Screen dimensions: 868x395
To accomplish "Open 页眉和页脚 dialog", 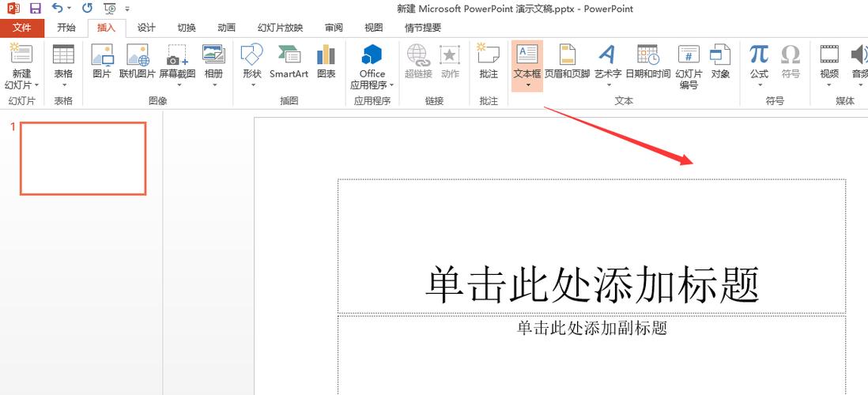I will pyautogui.click(x=568, y=61).
